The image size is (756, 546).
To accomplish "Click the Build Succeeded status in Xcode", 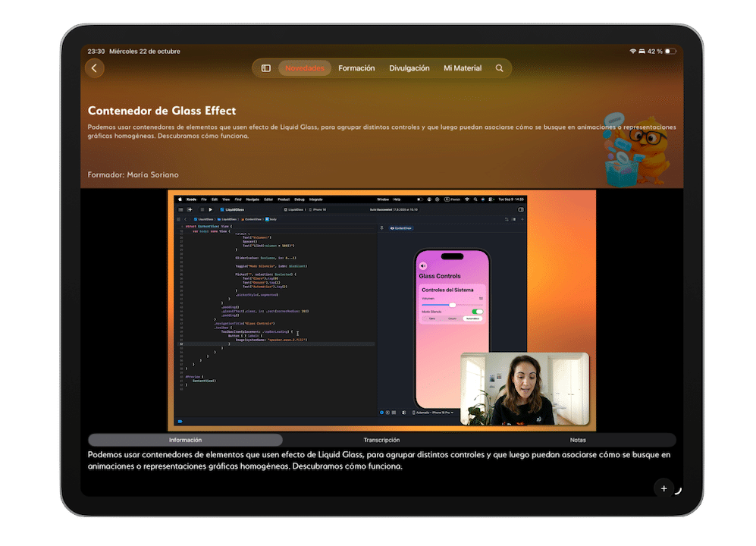I will [394, 209].
